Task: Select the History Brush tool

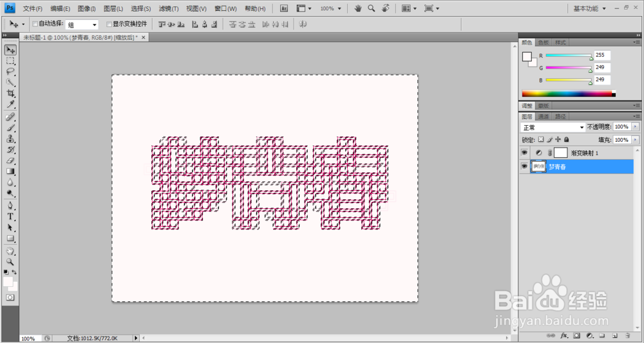Action: pos(10,150)
